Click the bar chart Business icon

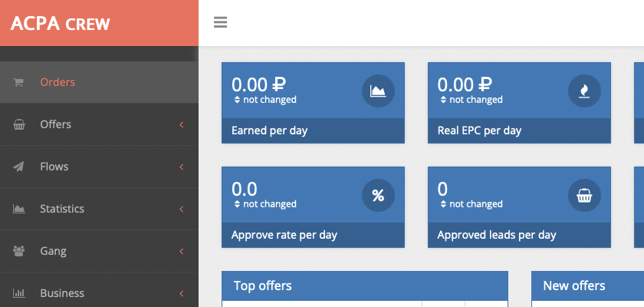click(19, 293)
